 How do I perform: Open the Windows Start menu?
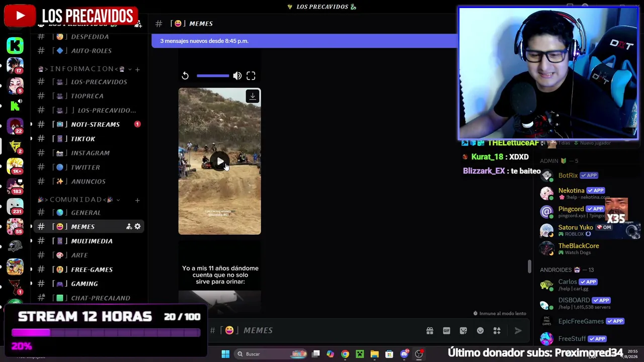225,354
